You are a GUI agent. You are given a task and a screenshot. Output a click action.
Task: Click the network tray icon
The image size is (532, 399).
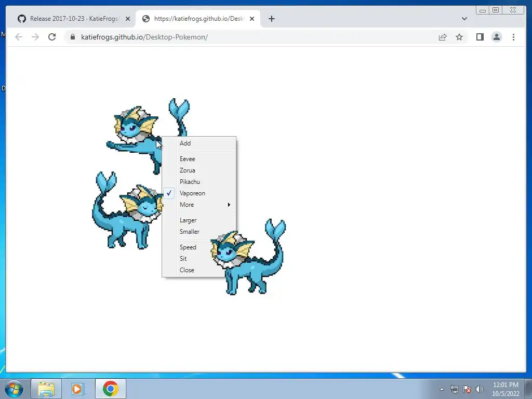[x=454, y=389]
